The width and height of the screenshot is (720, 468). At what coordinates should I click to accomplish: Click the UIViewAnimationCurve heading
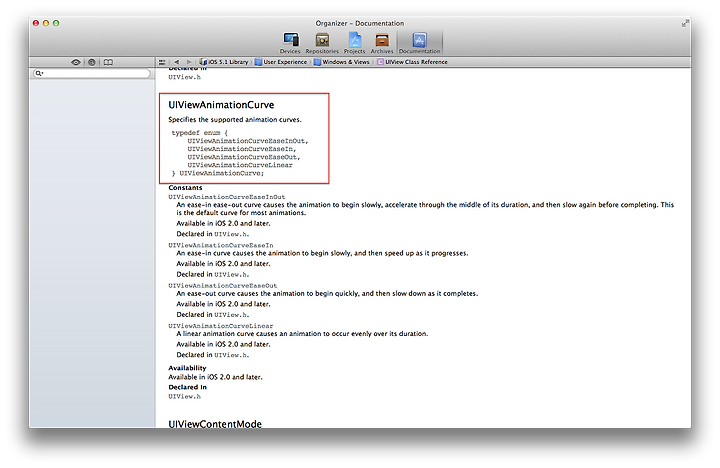221,105
